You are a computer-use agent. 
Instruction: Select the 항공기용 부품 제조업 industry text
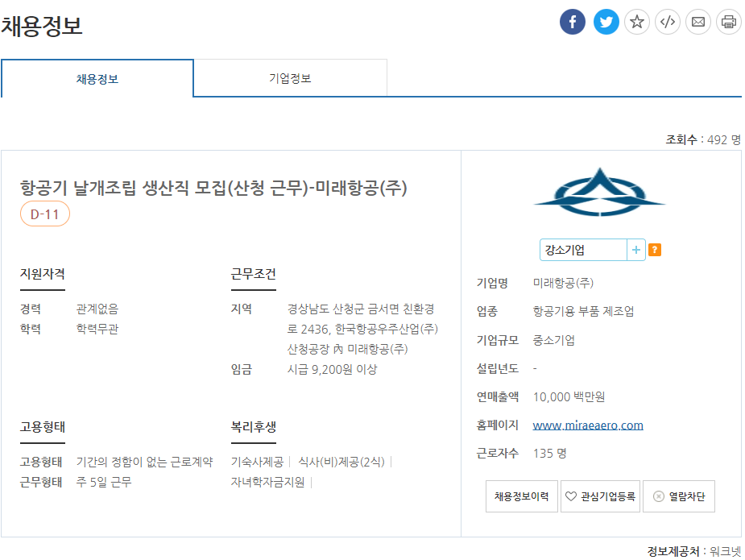583,311
